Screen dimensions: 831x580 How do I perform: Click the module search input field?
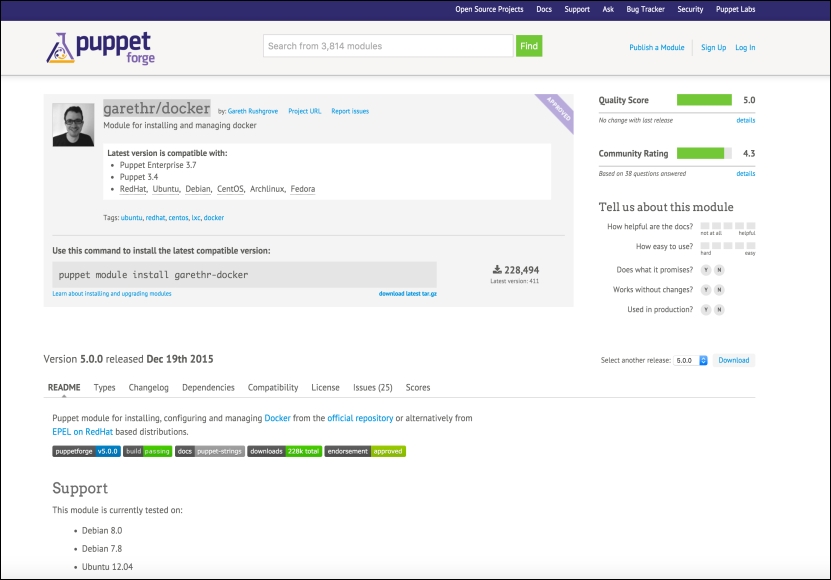pyautogui.click(x=388, y=46)
